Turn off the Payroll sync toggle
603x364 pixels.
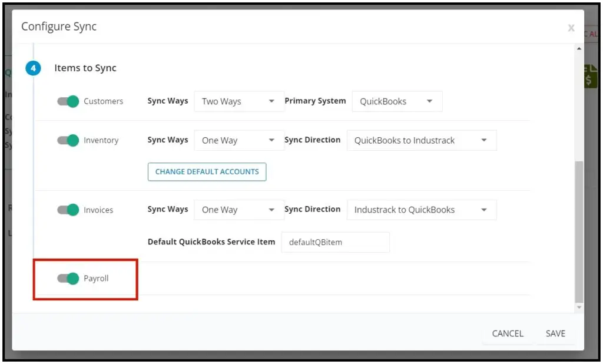(68, 278)
